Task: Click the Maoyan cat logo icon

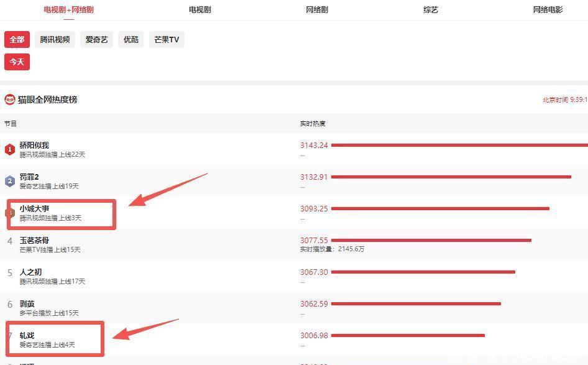Action: click(x=10, y=99)
